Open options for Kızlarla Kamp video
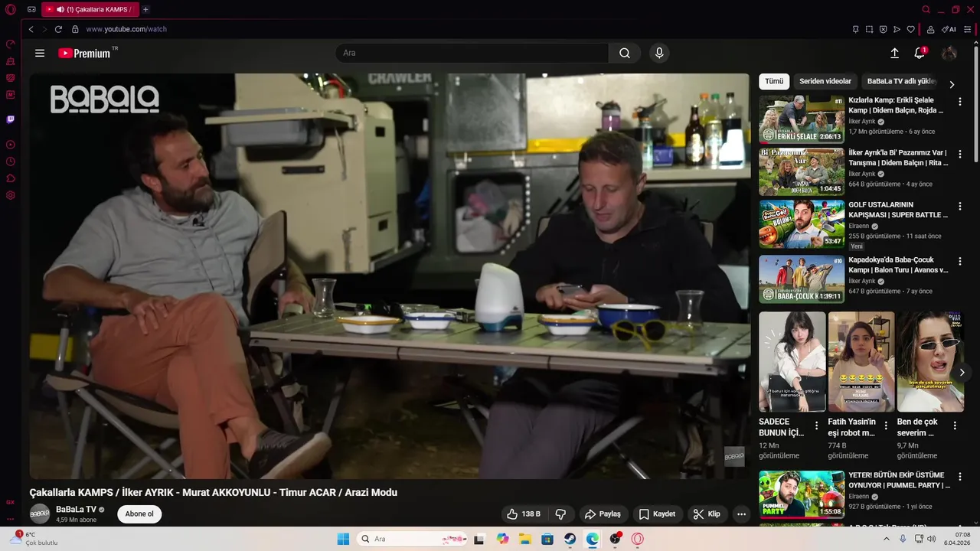The height and width of the screenshot is (551, 980). [x=960, y=101]
